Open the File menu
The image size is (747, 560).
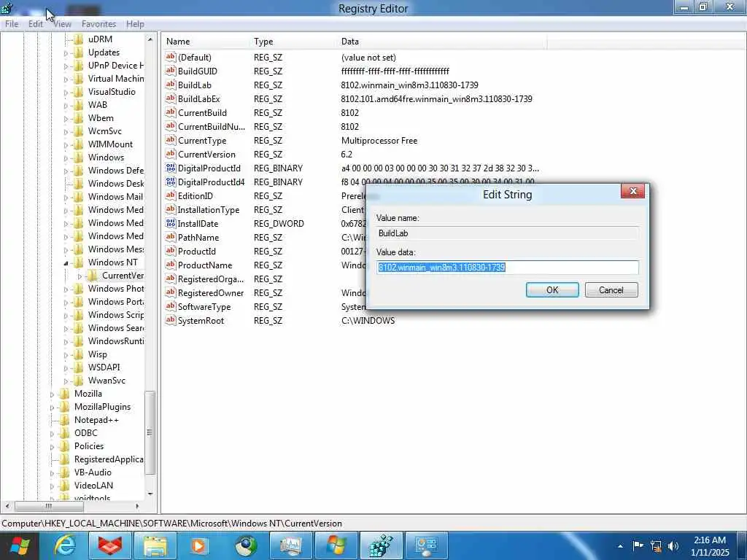12,24
